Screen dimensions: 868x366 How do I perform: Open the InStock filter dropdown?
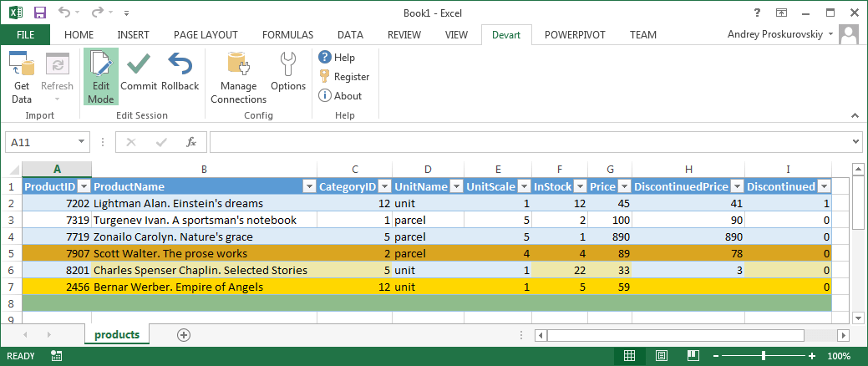pos(580,186)
